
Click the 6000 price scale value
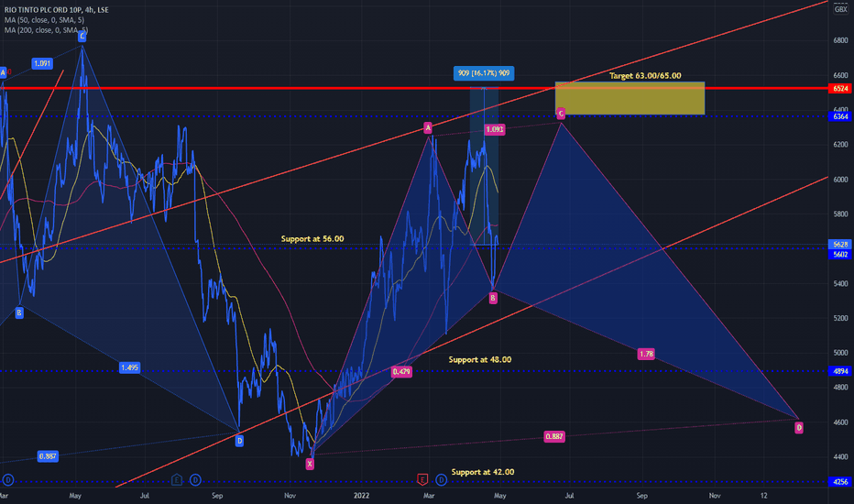(840, 180)
